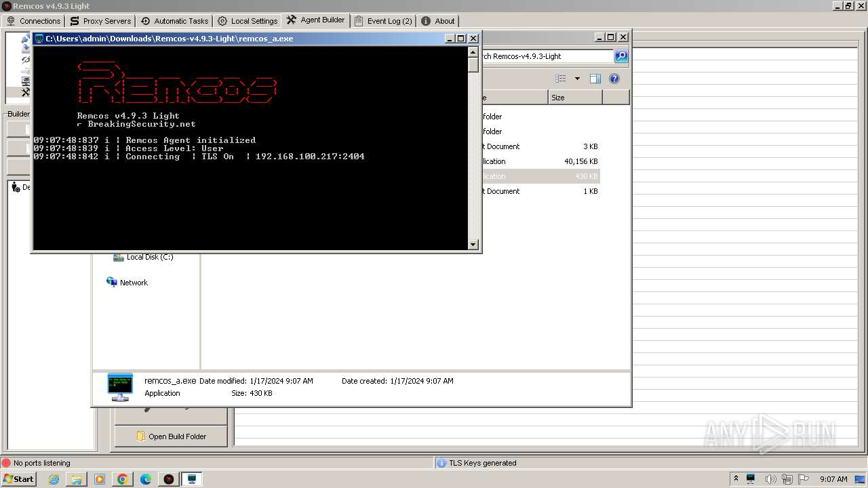Click the Size column header
The width and height of the screenshot is (868, 488).
575,98
